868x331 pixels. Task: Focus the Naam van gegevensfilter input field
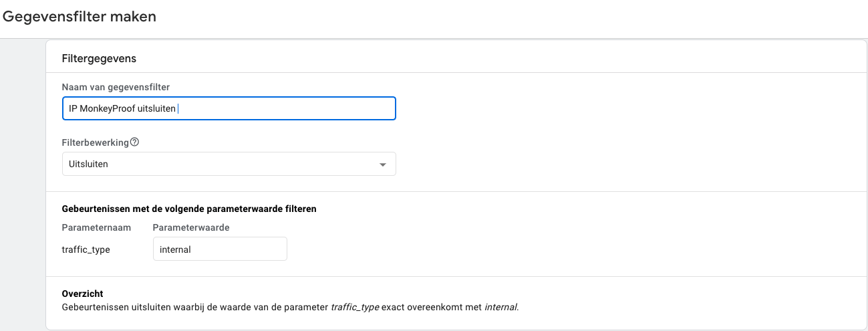point(229,108)
